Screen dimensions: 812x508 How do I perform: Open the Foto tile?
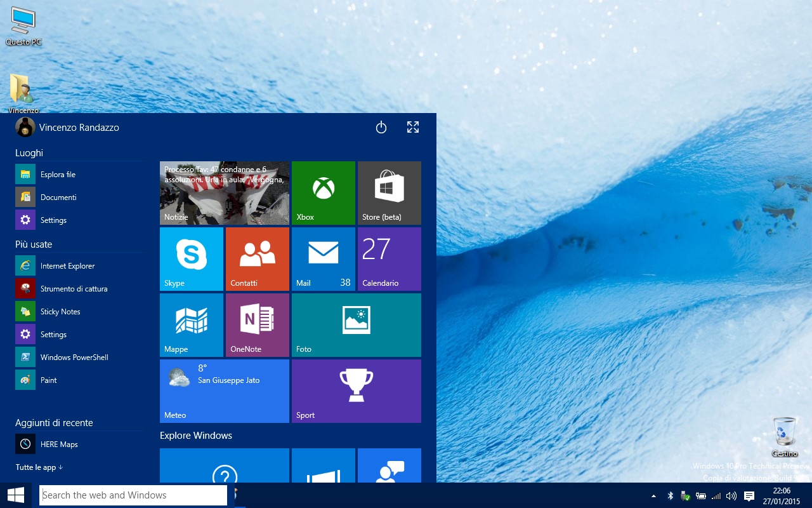tap(357, 325)
